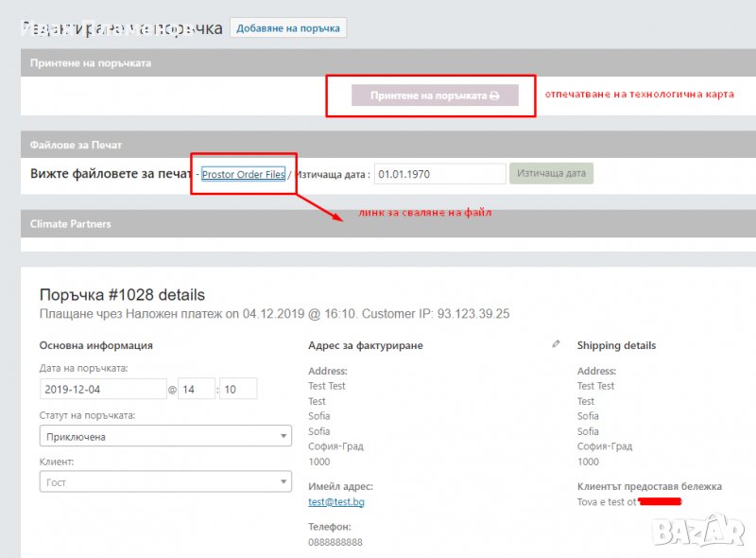Open the 'Prostor Order Files' link
The image size is (756, 558).
243,174
